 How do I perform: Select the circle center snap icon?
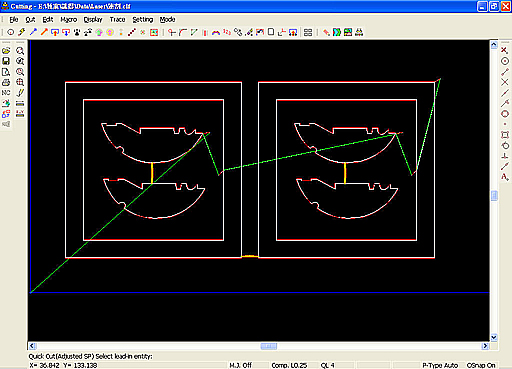[x=505, y=61]
